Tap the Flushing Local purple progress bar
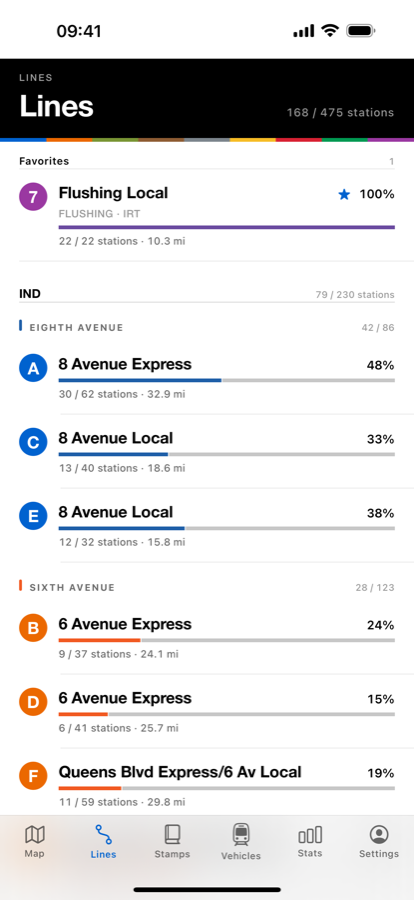Viewport: 414px width, 900px height. [226, 227]
